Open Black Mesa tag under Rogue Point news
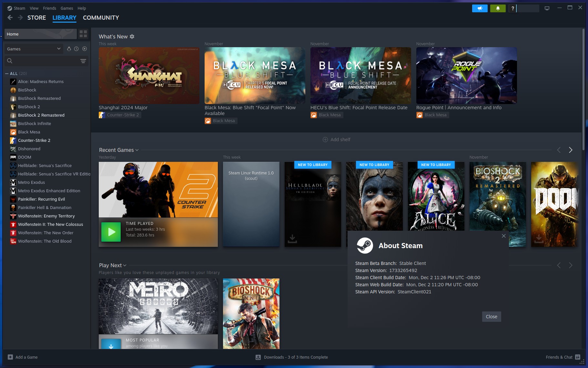 (x=432, y=115)
